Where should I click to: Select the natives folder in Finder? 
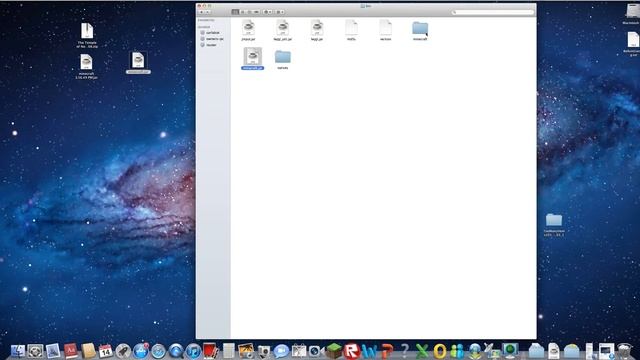click(x=282, y=60)
